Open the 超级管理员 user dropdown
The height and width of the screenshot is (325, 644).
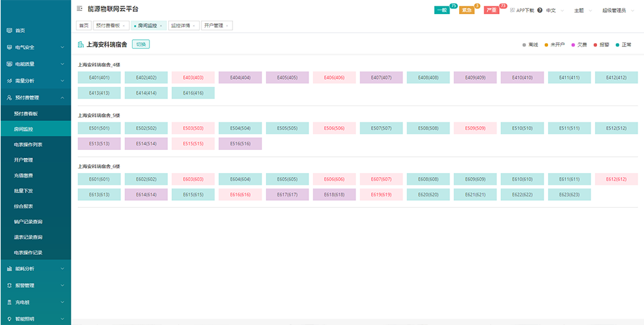[x=617, y=10]
